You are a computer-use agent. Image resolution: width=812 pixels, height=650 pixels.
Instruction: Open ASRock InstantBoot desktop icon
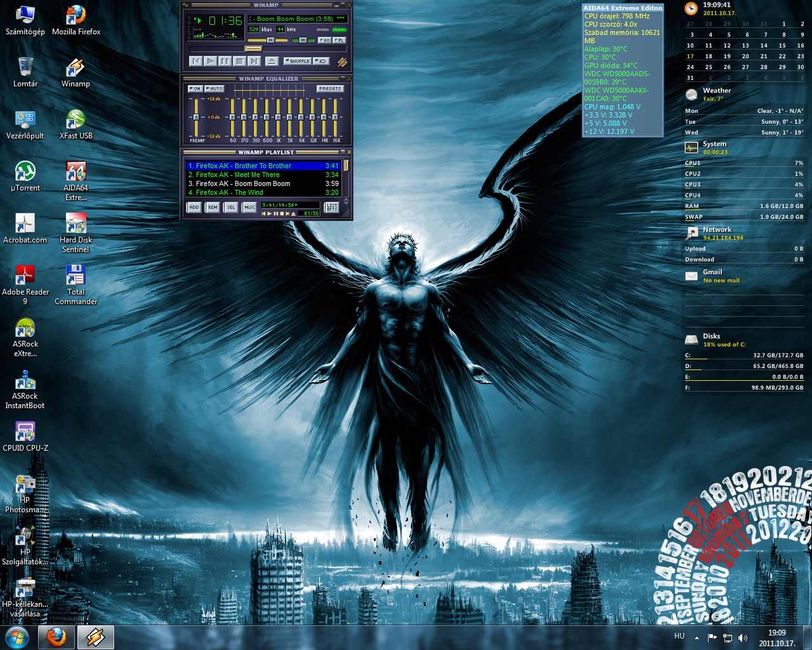click(x=25, y=389)
